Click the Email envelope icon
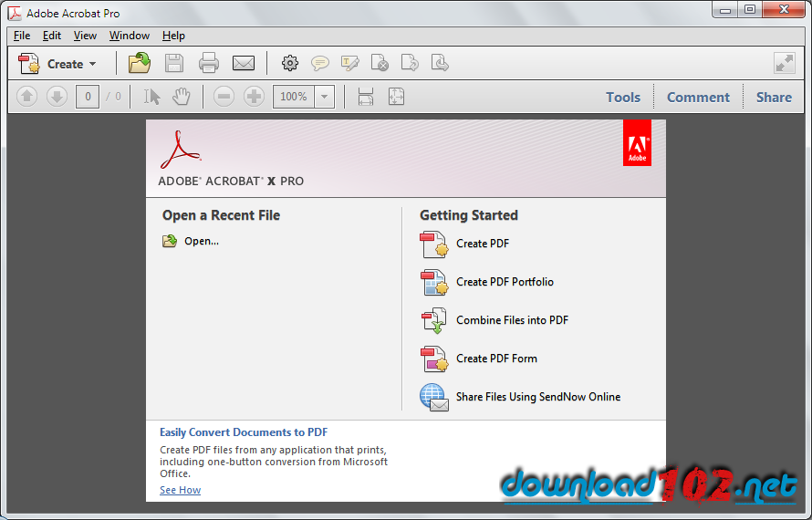812x520 pixels. [x=244, y=63]
